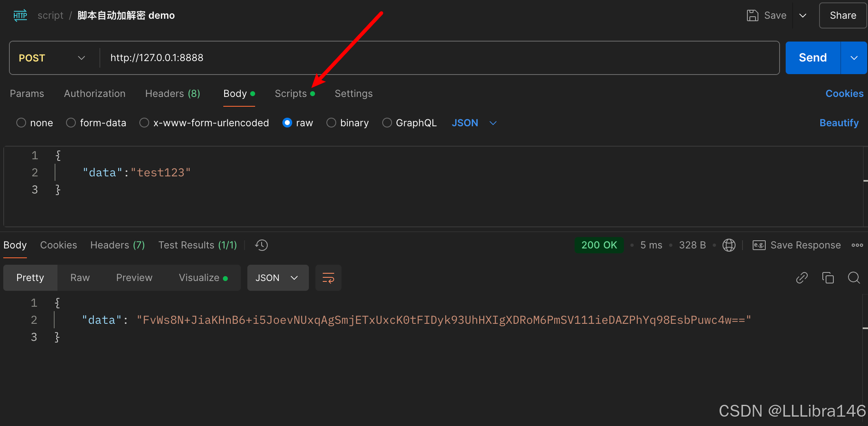Image resolution: width=868 pixels, height=426 pixels.
Task: Open the response more options ellipsis
Action: click(x=857, y=245)
